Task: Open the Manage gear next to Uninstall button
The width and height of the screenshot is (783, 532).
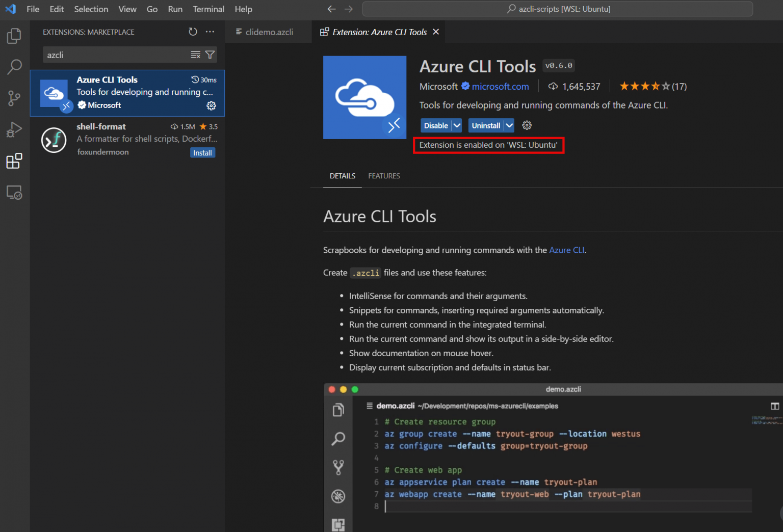Action: [527, 125]
